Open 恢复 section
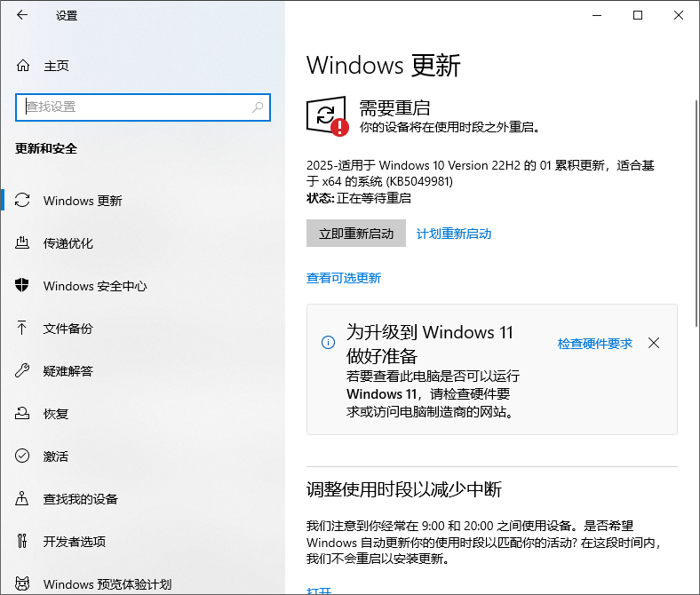The width and height of the screenshot is (700, 595). pyautogui.click(x=56, y=414)
